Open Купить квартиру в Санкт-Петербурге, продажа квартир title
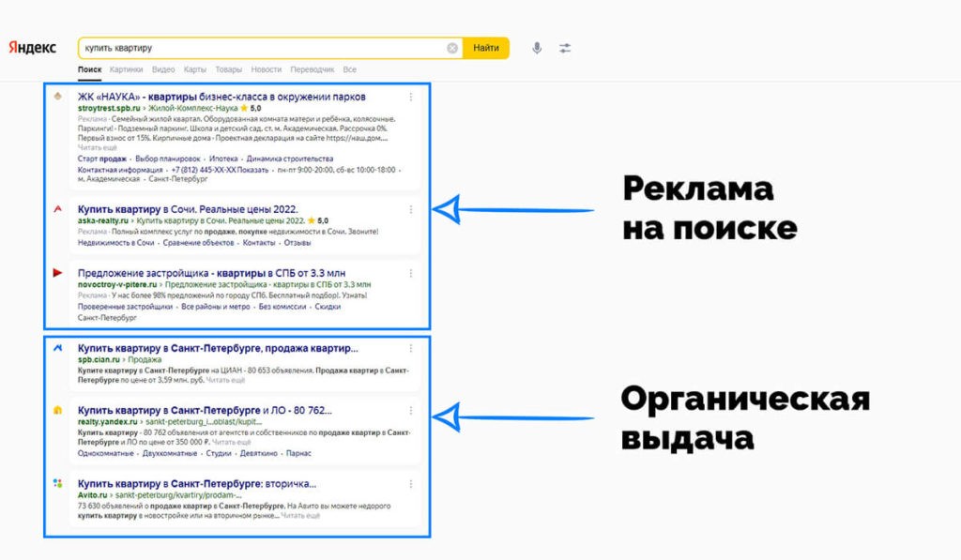The width and height of the screenshot is (961, 560). [x=218, y=348]
